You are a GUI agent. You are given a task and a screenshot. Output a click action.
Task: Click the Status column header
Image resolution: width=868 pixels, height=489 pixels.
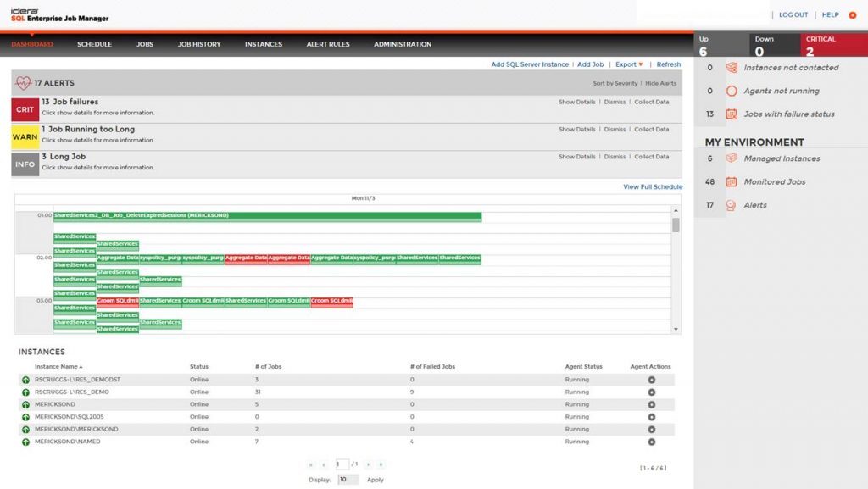click(198, 366)
